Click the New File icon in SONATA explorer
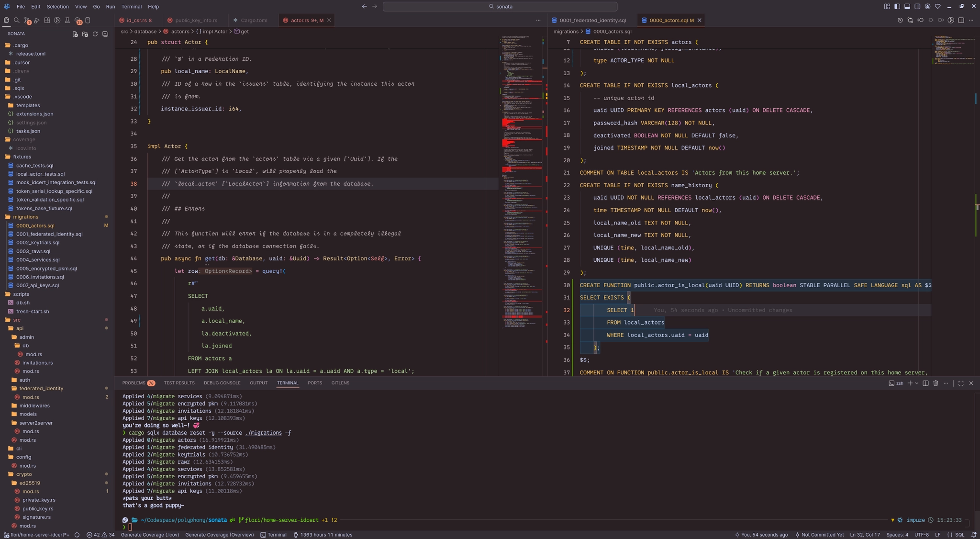 [75, 34]
